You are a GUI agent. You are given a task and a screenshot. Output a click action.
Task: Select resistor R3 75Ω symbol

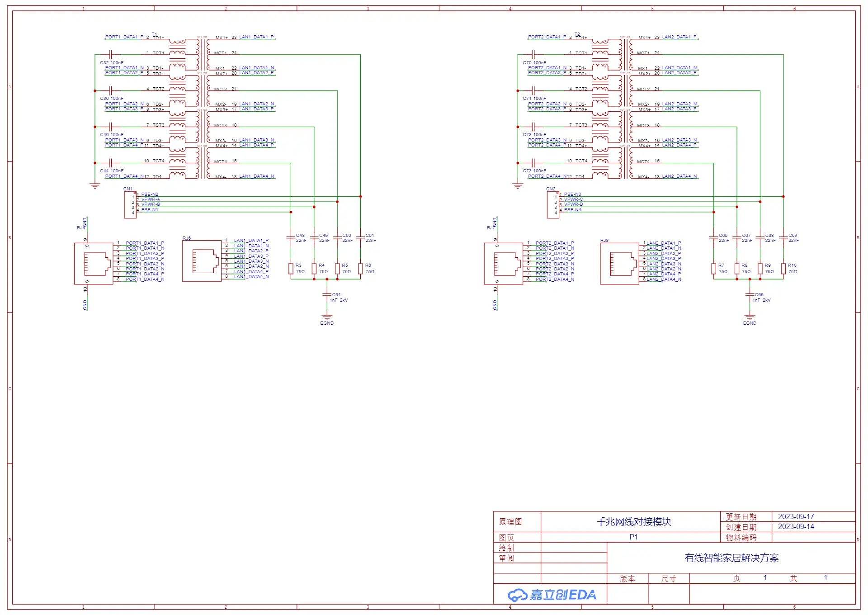pos(291,269)
